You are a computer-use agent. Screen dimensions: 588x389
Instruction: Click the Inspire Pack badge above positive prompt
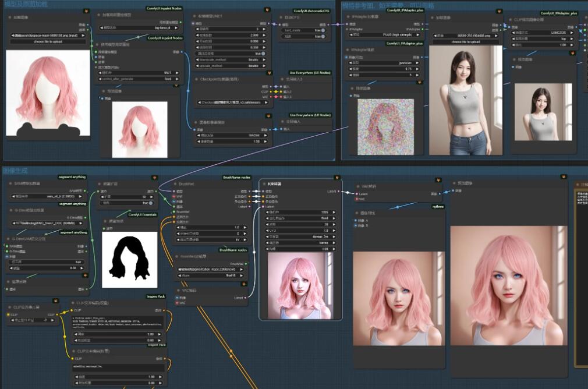(x=156, y=296)
